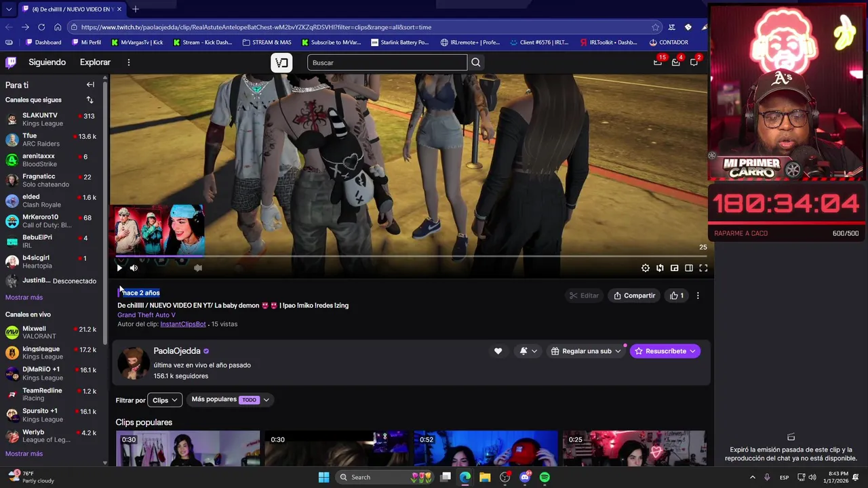Click the greyed Editar clip button
Image resolution: width=868 pixels, height=488 pixels.
tap(584, 296)
